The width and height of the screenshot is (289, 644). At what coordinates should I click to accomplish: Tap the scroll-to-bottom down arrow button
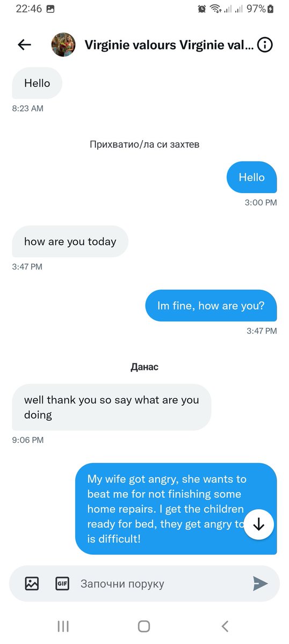pos(259,524)
